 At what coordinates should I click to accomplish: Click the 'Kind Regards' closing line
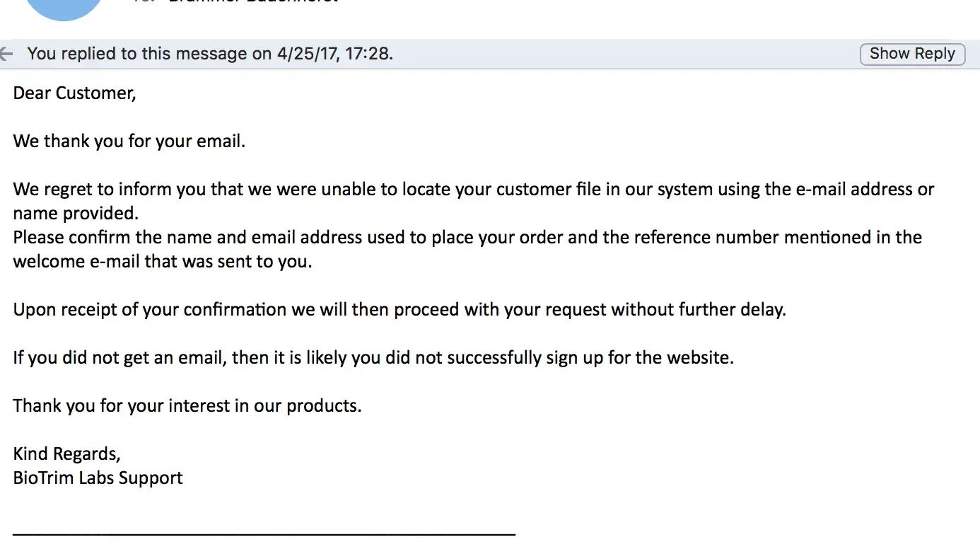coord(66,454)
